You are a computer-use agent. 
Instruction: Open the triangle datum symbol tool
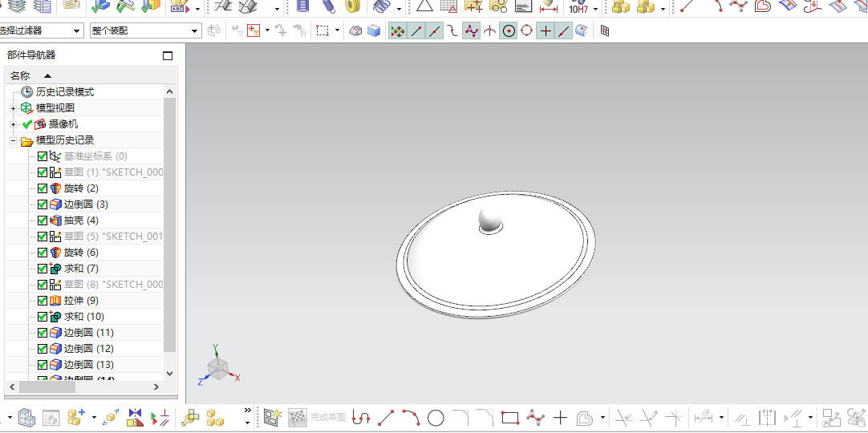424,6
